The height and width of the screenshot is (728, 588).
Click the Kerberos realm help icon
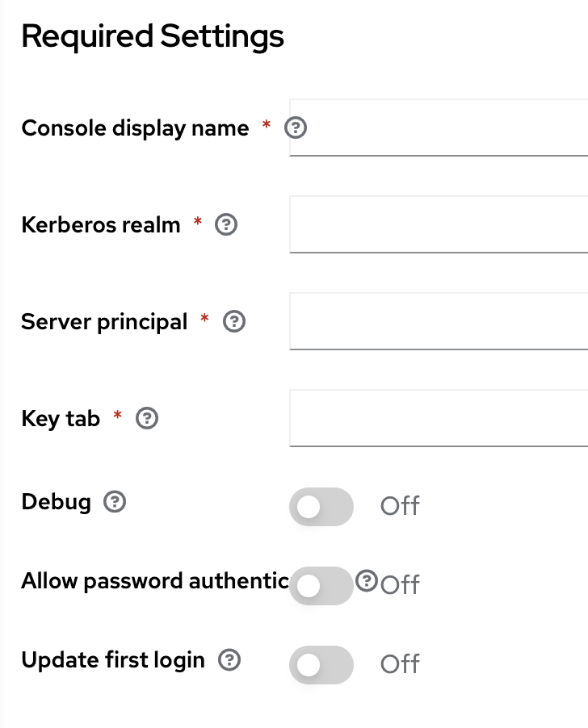(x=227, y=225)
